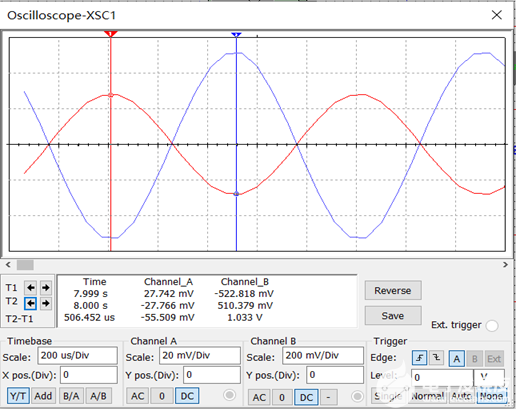516x409 pixels.
Task: Select rising edge trigger icon
Action: tap(419, 358)
